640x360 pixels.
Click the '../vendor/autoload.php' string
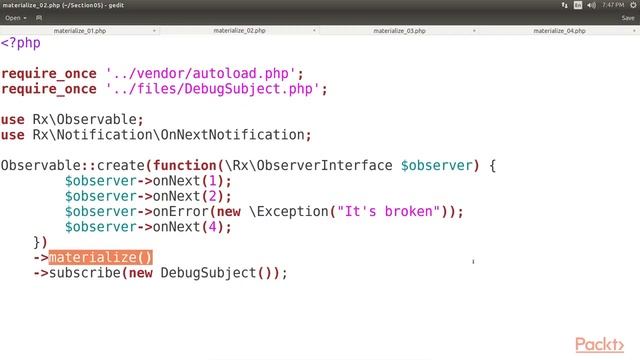[x=200, y=73]
